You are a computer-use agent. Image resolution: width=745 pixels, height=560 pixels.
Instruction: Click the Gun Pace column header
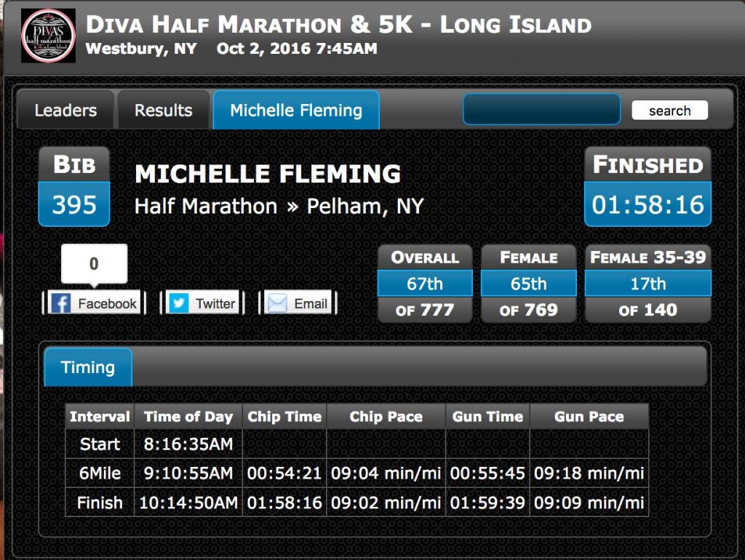click(x=589, y=417)
